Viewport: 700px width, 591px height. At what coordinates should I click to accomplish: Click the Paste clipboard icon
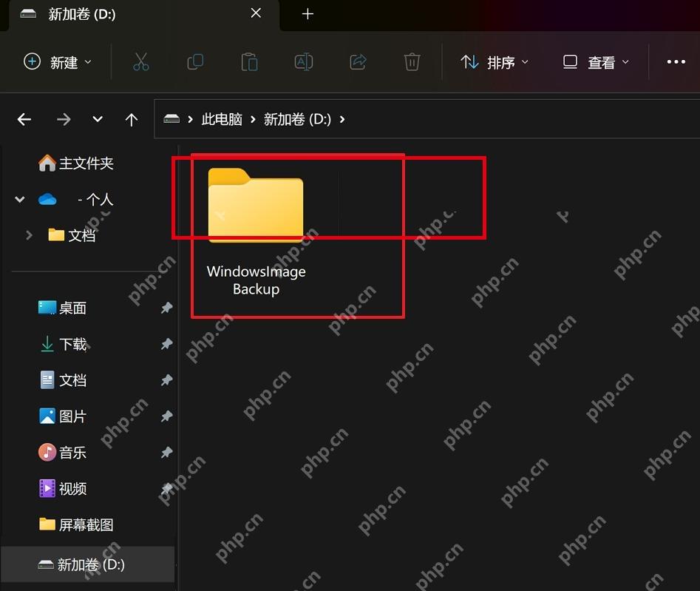[249, 61]
